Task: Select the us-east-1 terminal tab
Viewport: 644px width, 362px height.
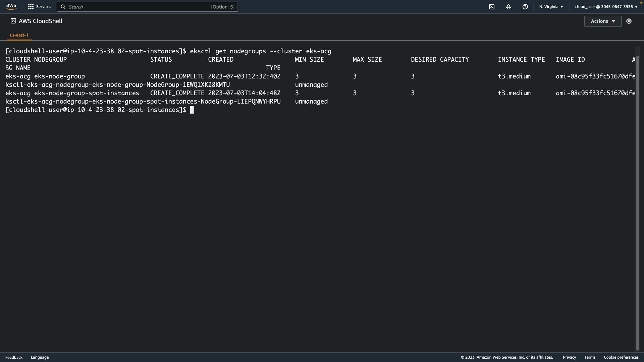Action: coord(19,35)
